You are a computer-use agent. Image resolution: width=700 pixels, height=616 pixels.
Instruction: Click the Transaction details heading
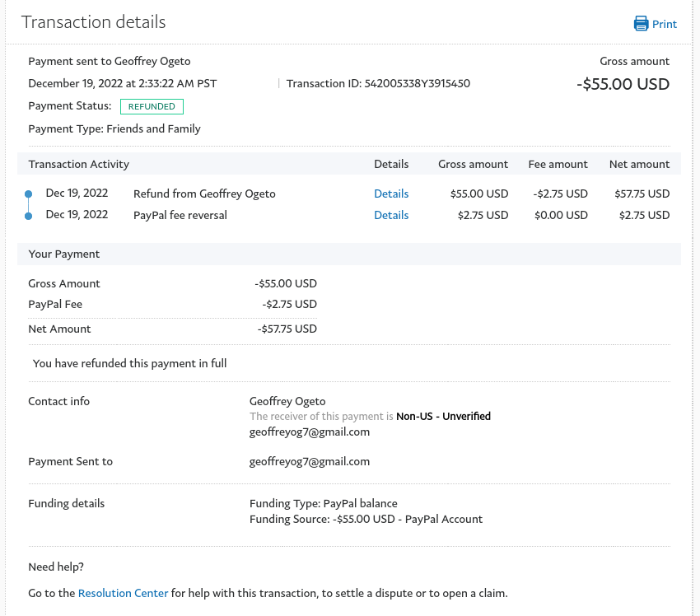click(93, 22)
